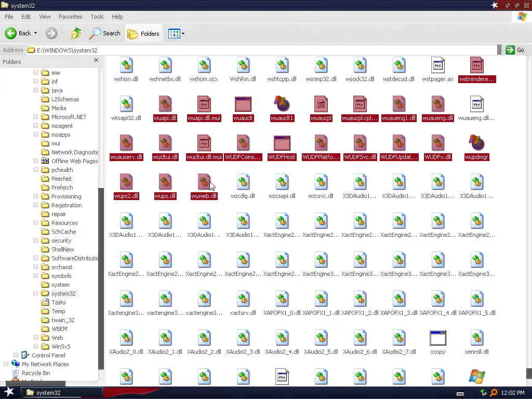Select Recycle Bin in folder tree
Image resolution: width=532 pixels, height=399 pixels.
(36, 373)
